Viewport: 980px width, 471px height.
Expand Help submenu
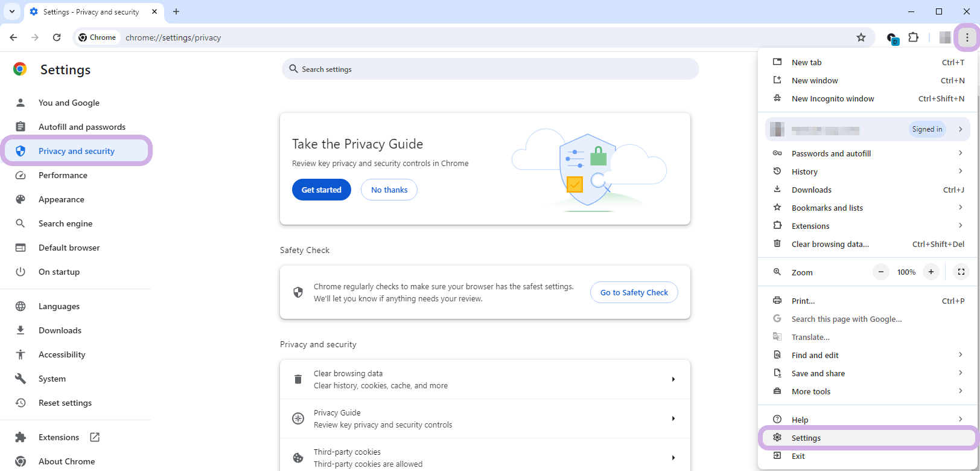coord(868,420)
